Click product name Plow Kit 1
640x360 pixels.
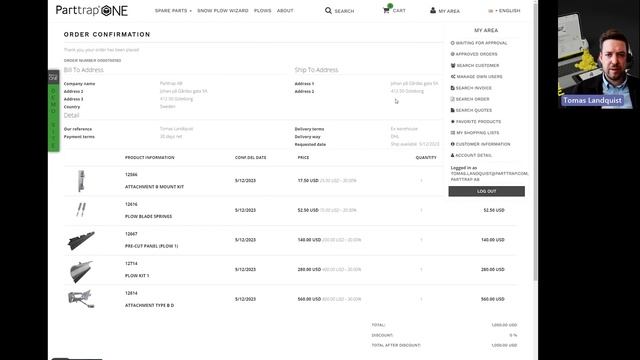pos(137,276)
